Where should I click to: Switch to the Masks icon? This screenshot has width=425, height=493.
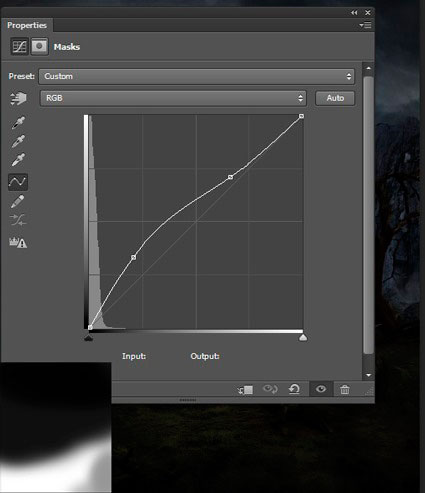tap(39, 46)
